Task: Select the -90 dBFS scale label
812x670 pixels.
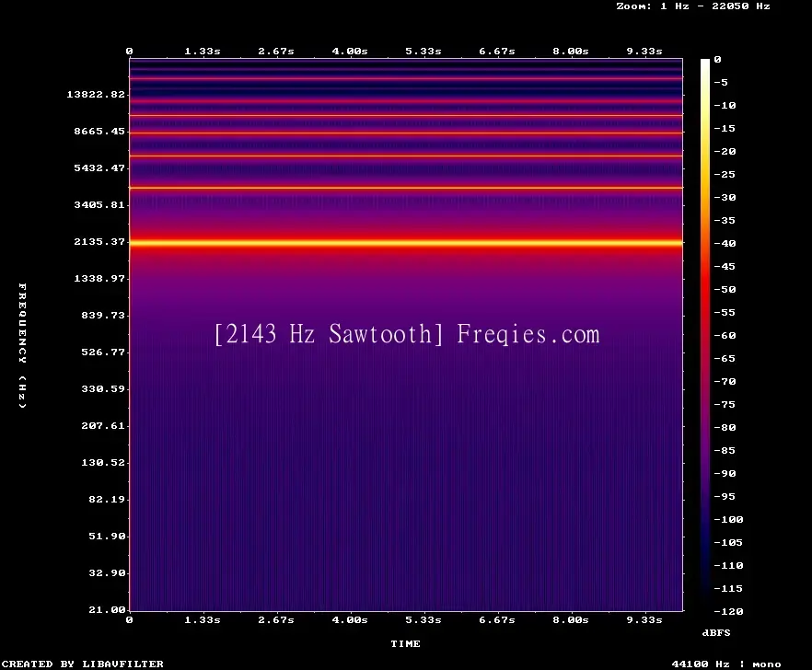Action: [725, 473]
